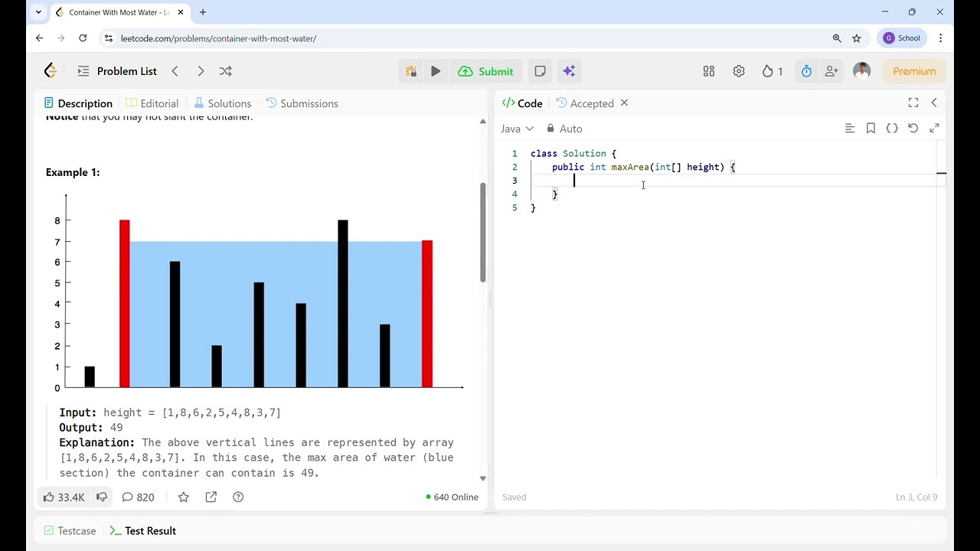980x551 pixels.
Task: Open the Test Result tab
Action: click(143, 530)
